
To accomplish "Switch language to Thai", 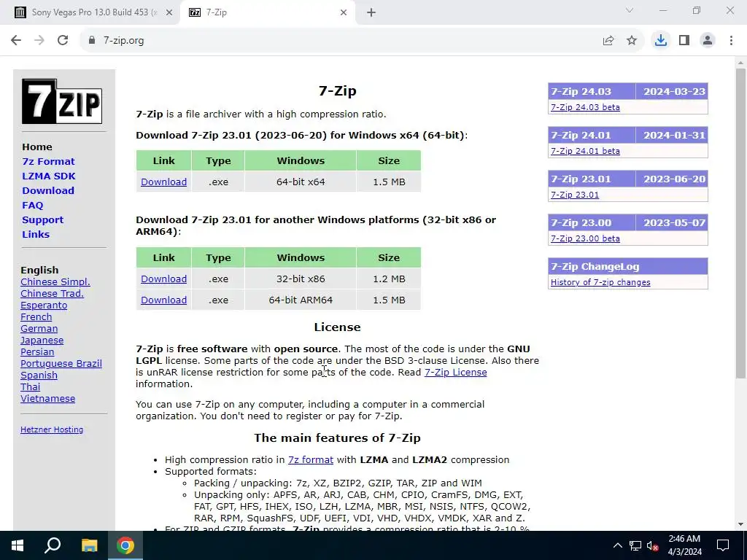I will click(x=30, y=386).
